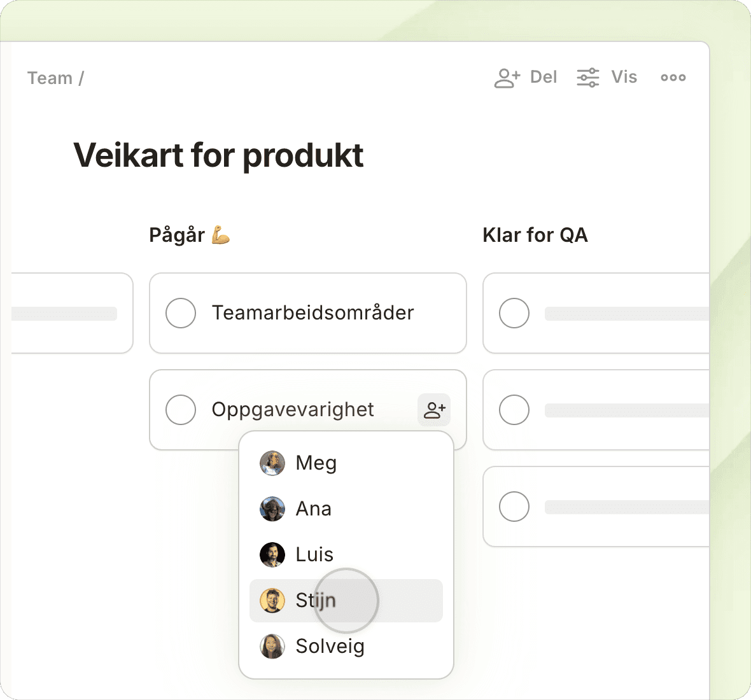Click Solveig's avatar picture
Viewport: 751px width, 700px height.
point(272,647)
